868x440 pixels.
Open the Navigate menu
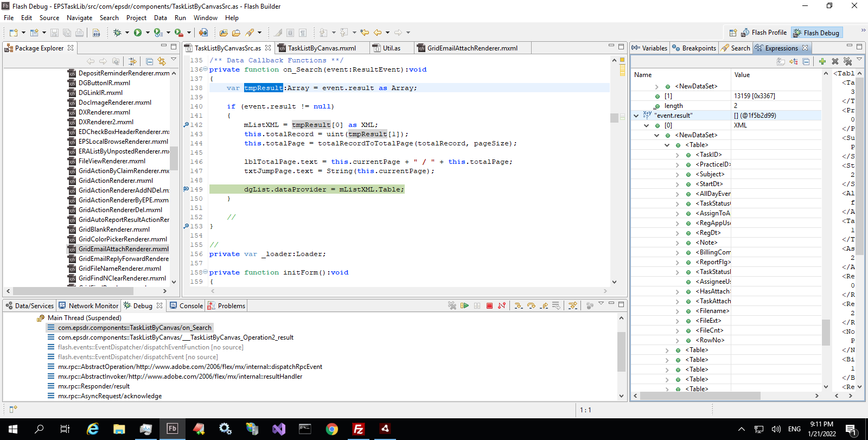pyautogui.click(x=79, y=18)
